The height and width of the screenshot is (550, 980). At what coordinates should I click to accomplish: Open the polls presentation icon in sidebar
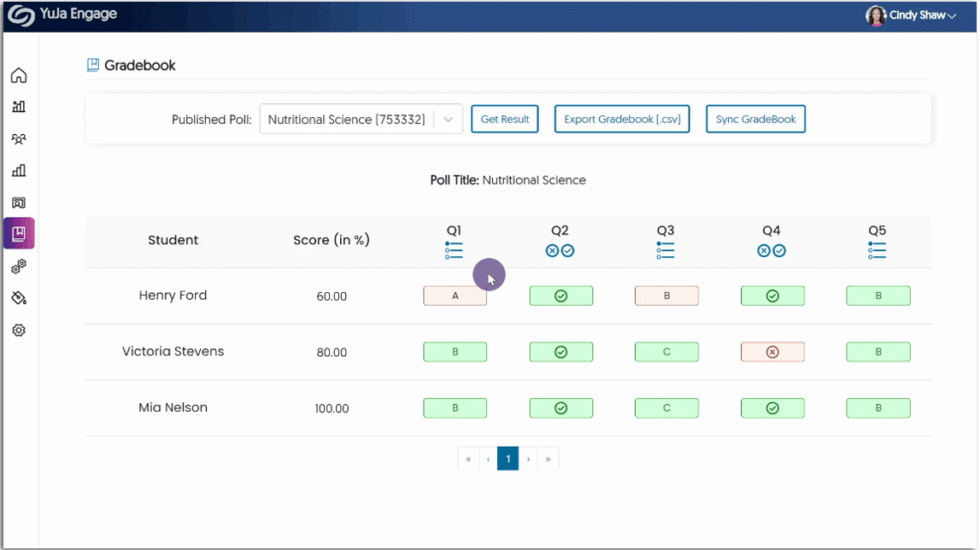coord(19,202)
